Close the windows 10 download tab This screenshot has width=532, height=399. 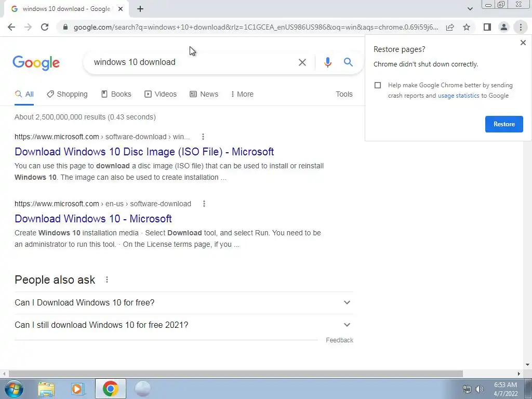coord(121,9)
